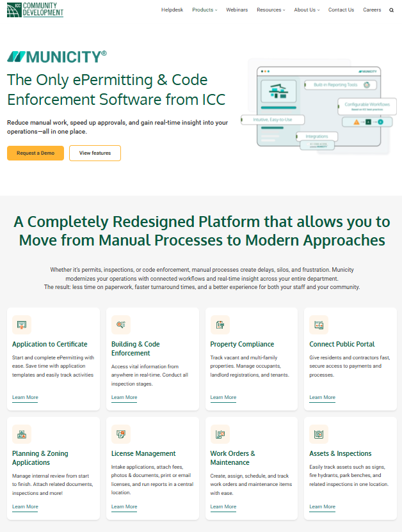Expand the About Us dropdown menu

[307, 10]
